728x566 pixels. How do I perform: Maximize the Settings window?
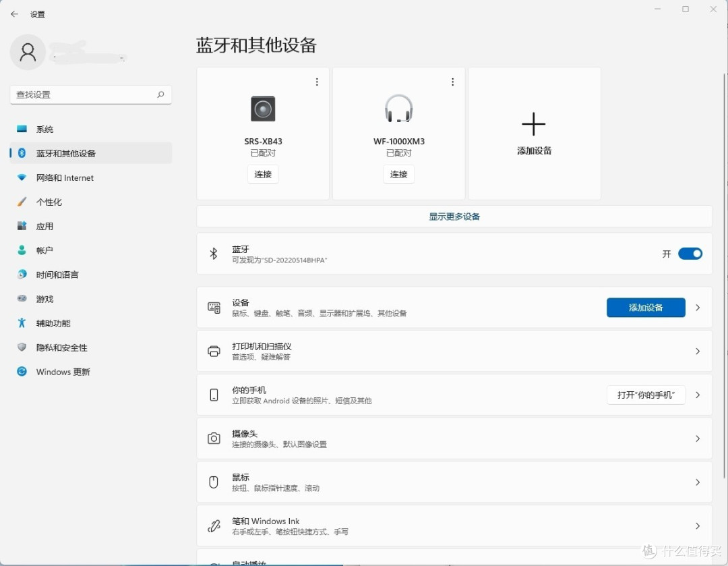pos(686,9)
